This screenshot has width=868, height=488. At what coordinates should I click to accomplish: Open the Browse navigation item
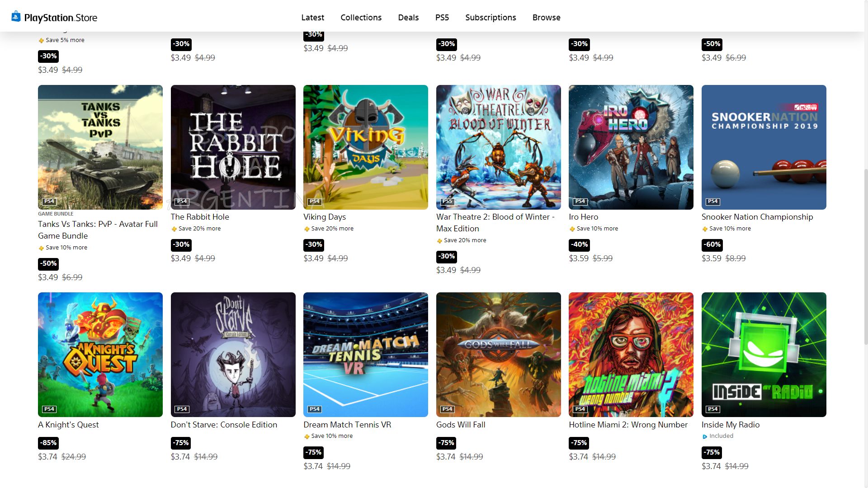546,17
